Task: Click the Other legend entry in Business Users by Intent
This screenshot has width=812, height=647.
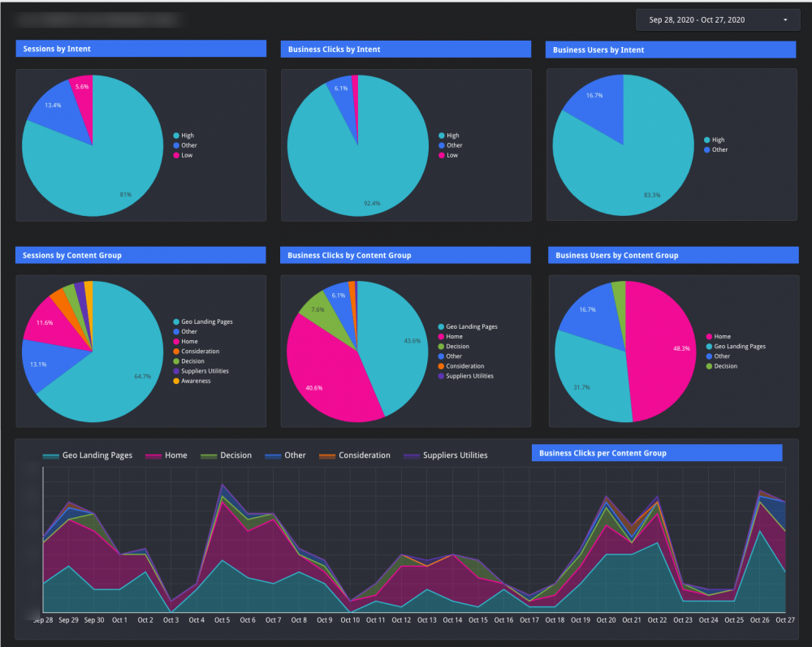Action: [715, 149]
